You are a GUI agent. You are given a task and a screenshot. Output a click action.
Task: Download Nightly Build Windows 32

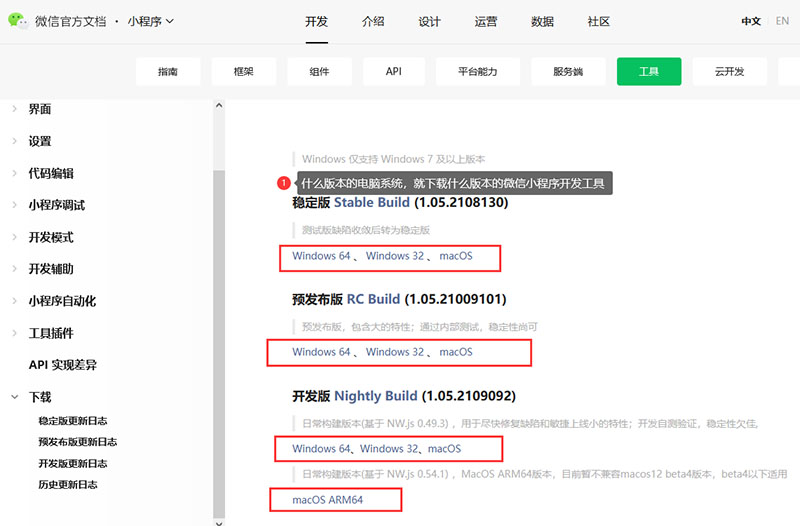coord(389,448)
